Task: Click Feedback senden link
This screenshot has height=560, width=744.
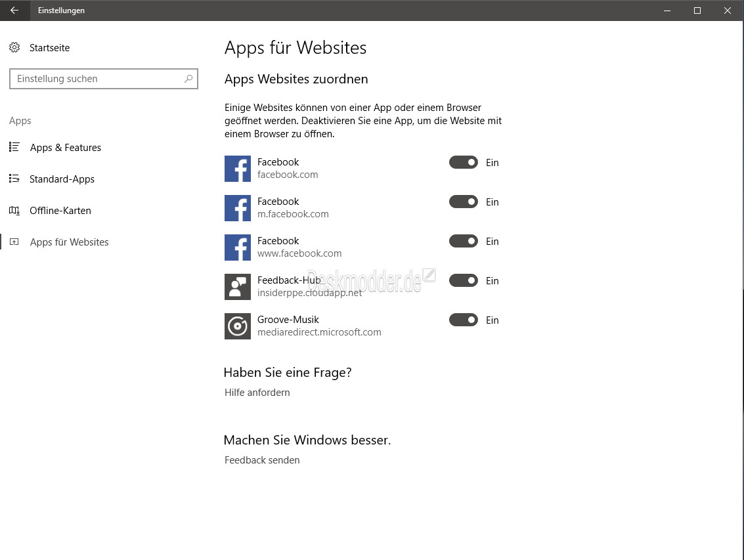Action: click(262, 460)
